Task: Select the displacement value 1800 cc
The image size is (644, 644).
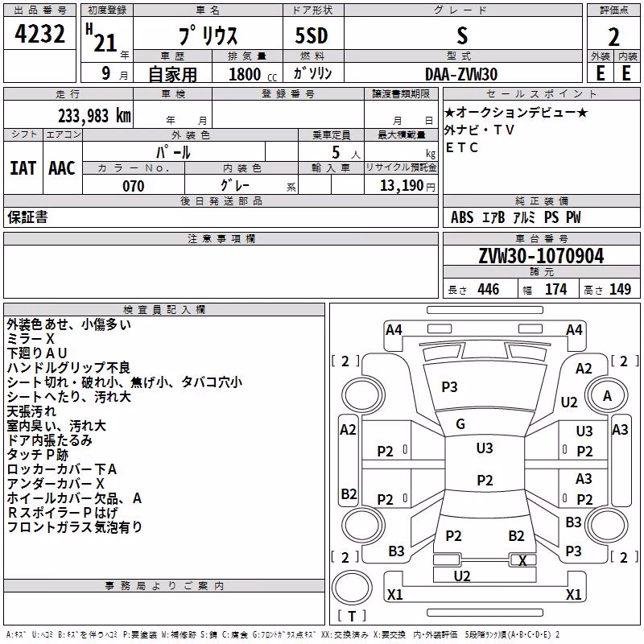Action: pyautogui.click(x=253, y=75)
